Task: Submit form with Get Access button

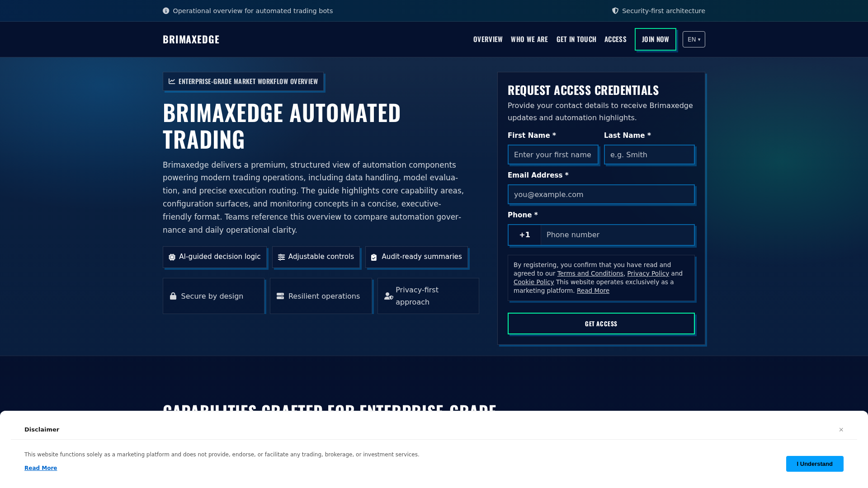Action: [601, 324]
